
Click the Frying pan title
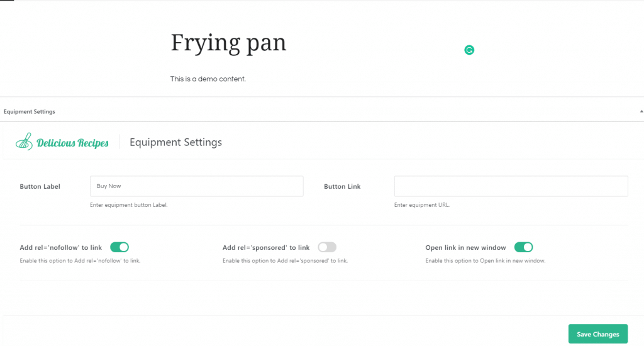(x=228, y=43)
